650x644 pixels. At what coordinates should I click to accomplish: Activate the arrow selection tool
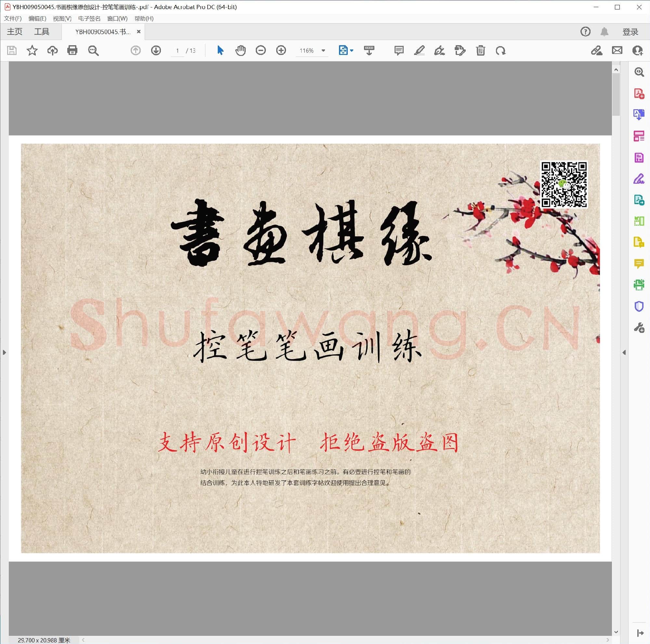point(220,50)
